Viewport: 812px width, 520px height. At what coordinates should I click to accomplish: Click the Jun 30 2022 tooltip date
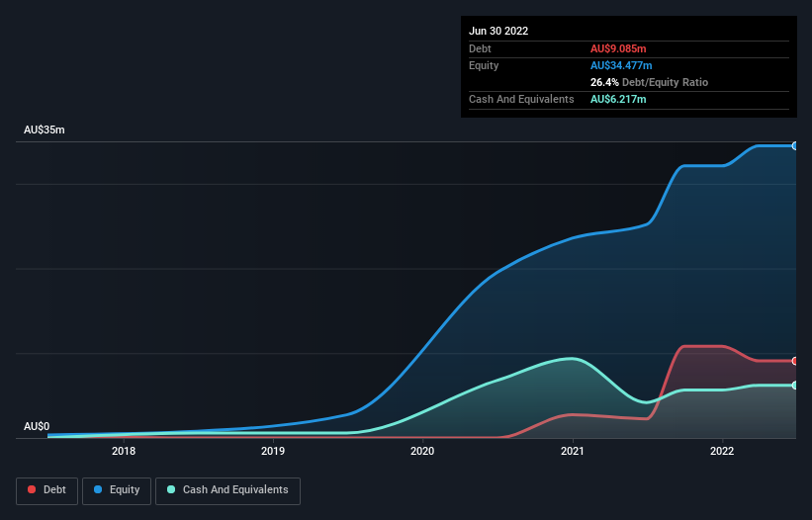click(498, 31)
